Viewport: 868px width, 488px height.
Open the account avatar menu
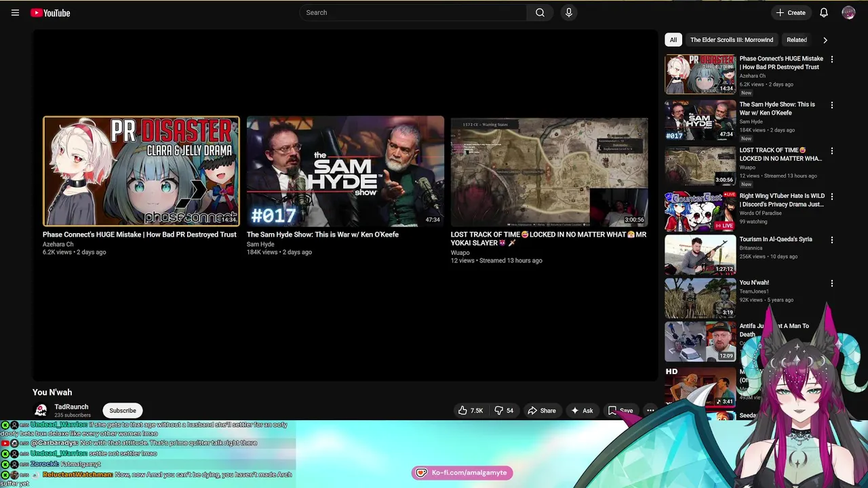pos(848,12)
